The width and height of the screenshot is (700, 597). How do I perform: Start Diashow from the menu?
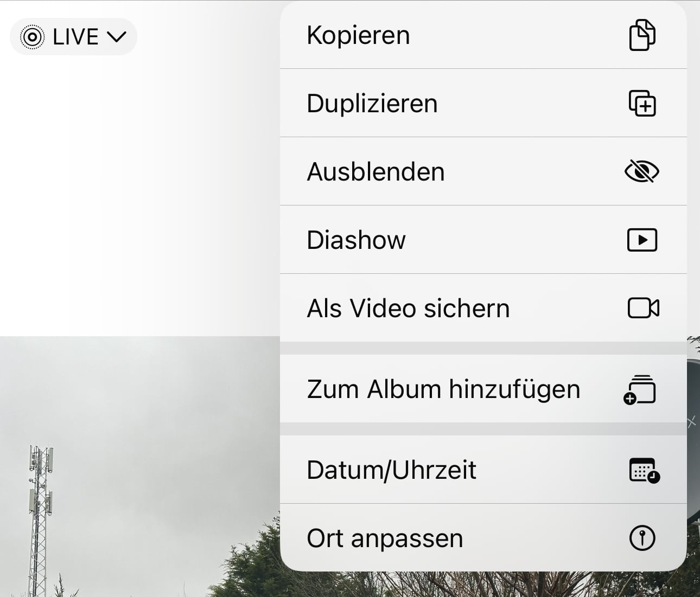click(x=356, y=240)
